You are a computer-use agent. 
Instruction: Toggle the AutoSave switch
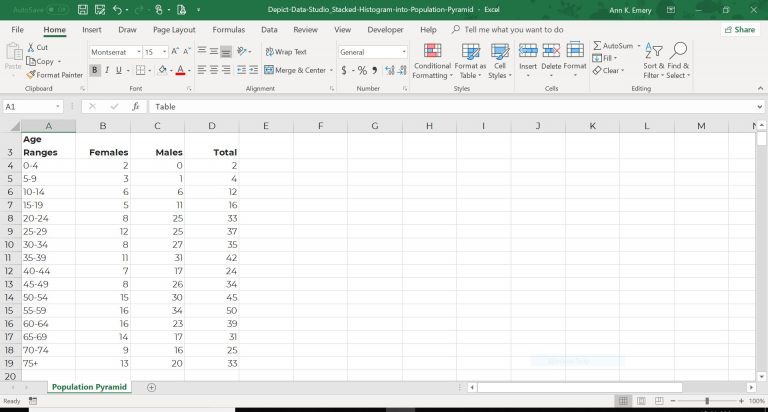(x=57, y=10)
